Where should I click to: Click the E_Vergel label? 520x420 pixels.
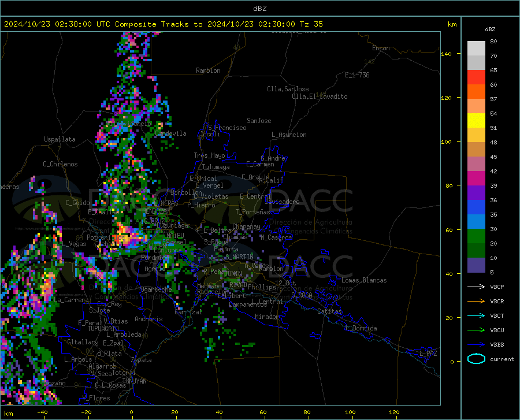[x=210, y=185]
